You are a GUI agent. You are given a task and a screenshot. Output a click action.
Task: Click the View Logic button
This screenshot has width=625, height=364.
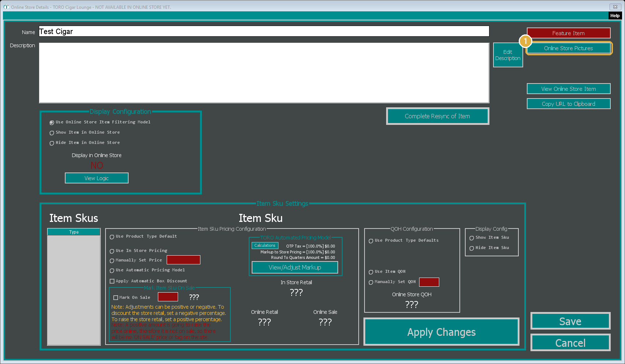click(97, 178)
